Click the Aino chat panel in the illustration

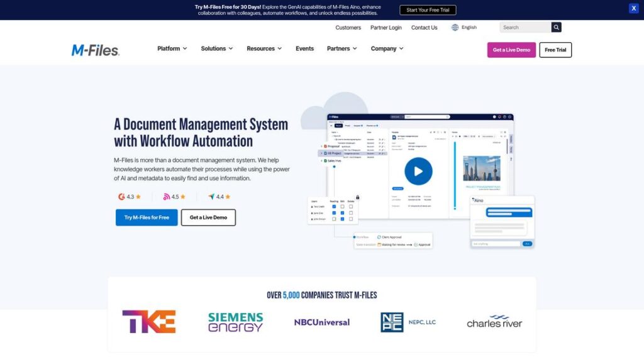click(x=502, y=222)
